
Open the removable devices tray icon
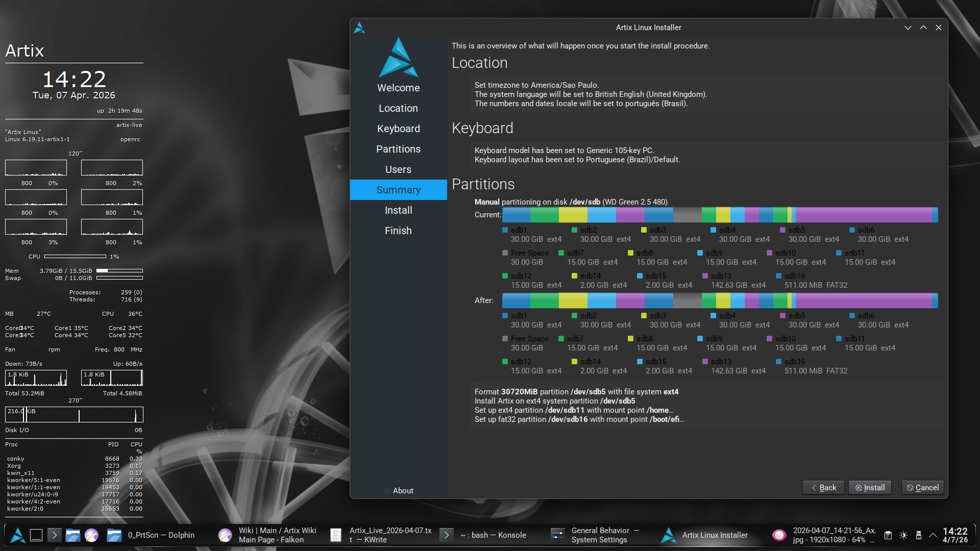click(x=918, y=535)
